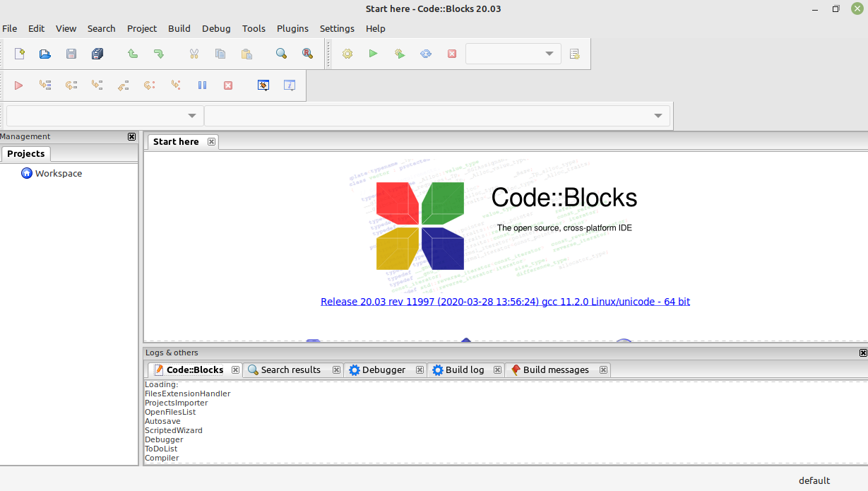Click the default label in status bar
This screenshot has width=868, height=491.
click(x=814, y=480)
